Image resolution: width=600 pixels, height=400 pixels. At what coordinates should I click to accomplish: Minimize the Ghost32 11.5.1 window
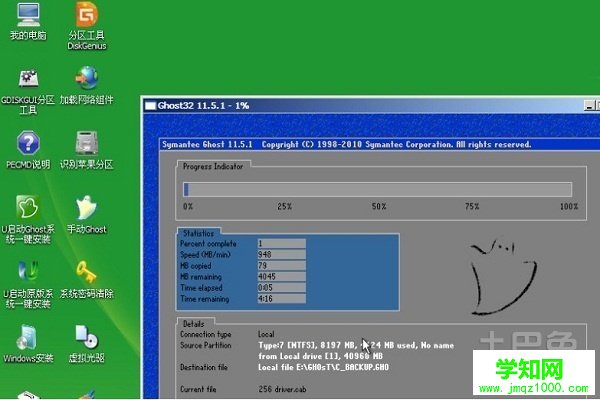coord(589,106)
